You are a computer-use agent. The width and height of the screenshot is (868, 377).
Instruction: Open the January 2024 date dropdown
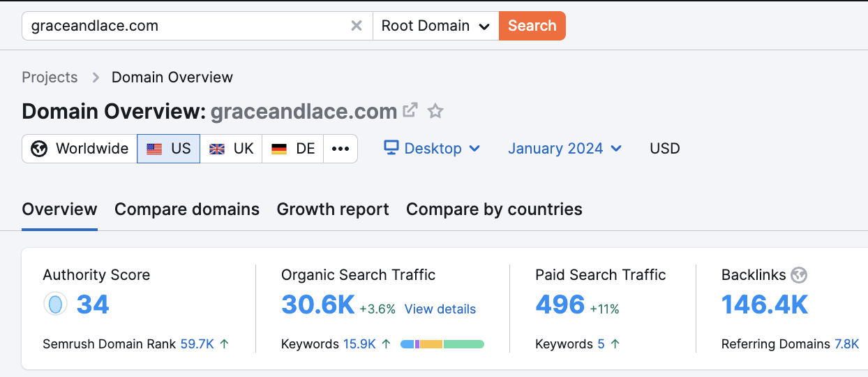pos(564,149)
